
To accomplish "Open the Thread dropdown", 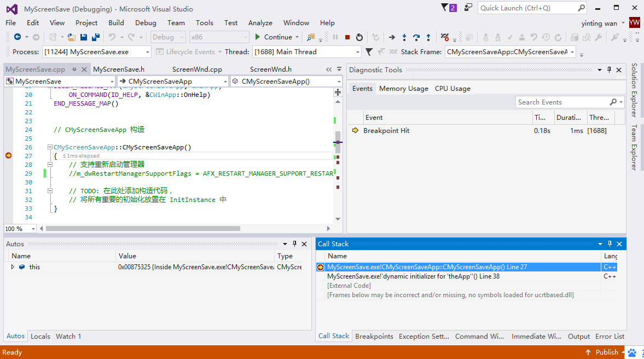I will point(358,52).
